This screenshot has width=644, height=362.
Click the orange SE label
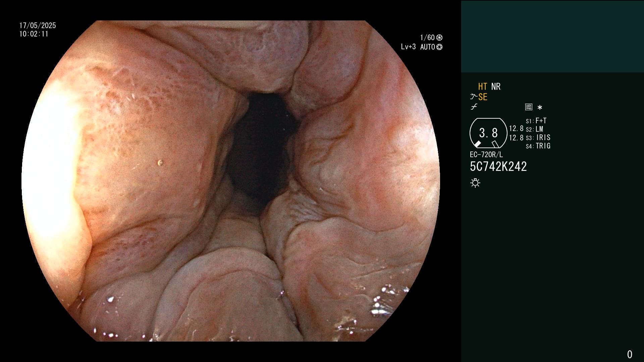coord(483,97)
